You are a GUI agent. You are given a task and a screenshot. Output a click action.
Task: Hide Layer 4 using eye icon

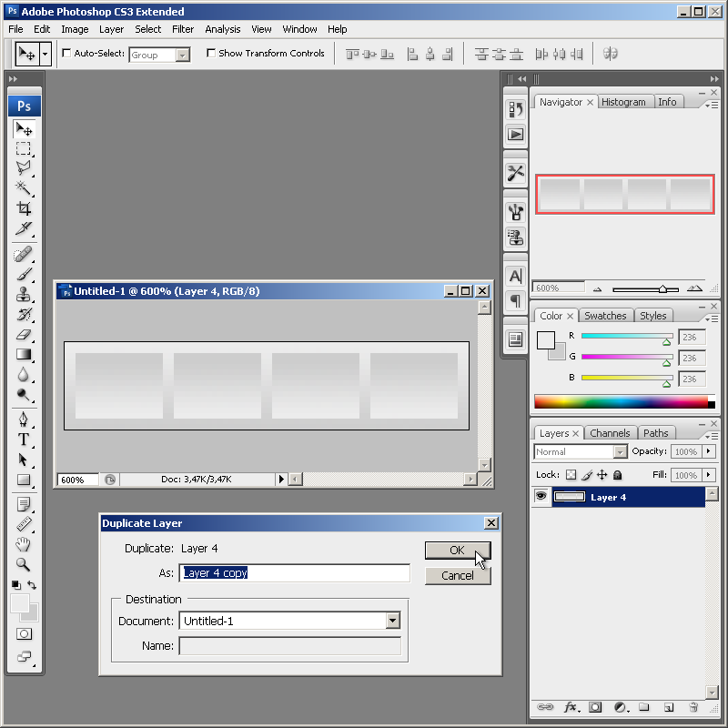pos(541,496)
